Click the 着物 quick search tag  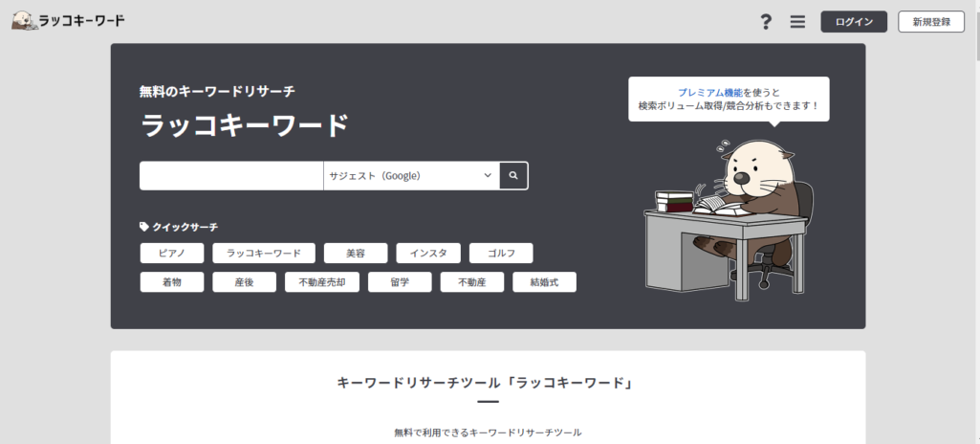pyautogui.click(x=172, y=282)
